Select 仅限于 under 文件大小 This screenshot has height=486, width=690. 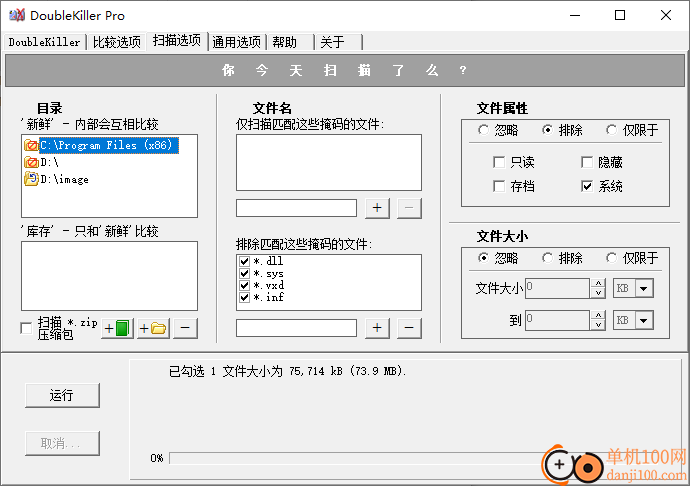(611, 258)
